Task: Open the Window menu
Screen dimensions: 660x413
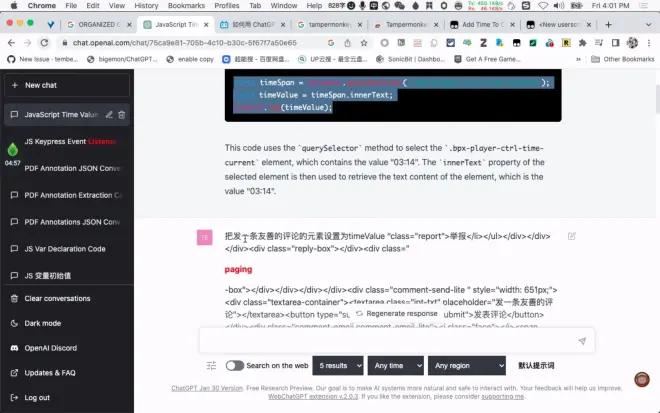Action: pyautogui.click(x=283, y=5)
